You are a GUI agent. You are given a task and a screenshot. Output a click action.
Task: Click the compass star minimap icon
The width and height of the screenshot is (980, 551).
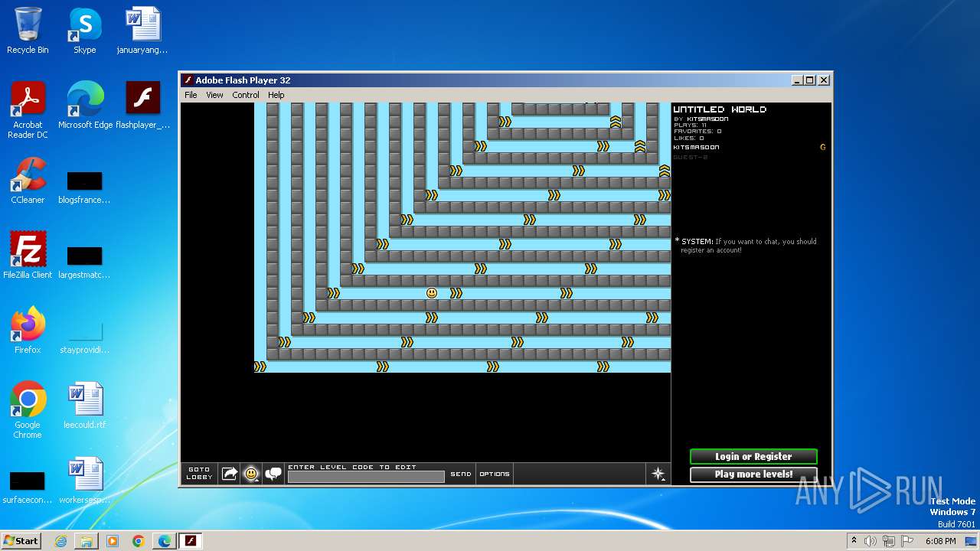[658, 474]
